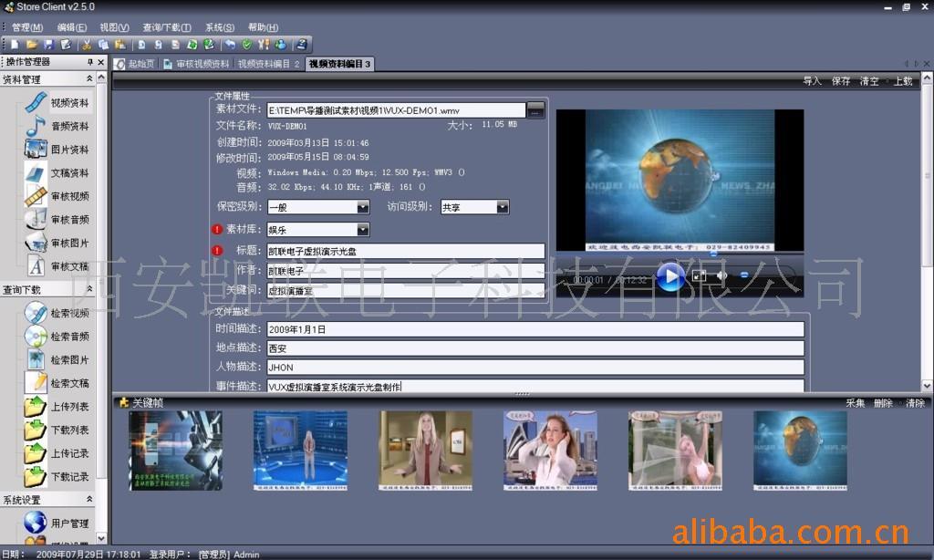Toggle fullscreen on the video player
The height and width of the screenshot is (560, 934).
pos(700,275)
